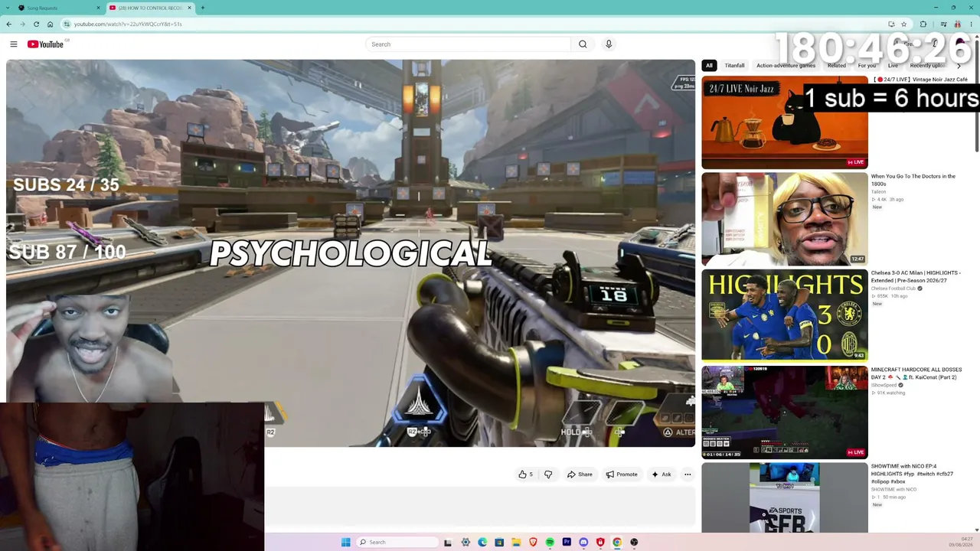Go to the YouTube home logo
The height and width of the screenshot is (551, 980).
(46, 44)
